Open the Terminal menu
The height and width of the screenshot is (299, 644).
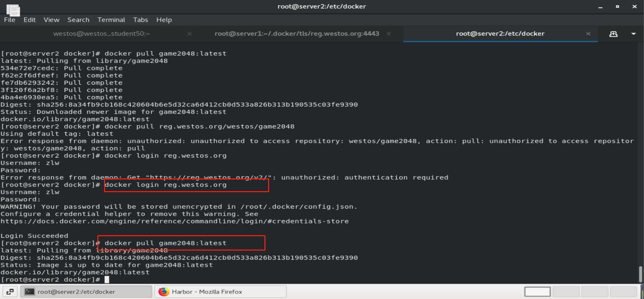[x=111, y=20]
